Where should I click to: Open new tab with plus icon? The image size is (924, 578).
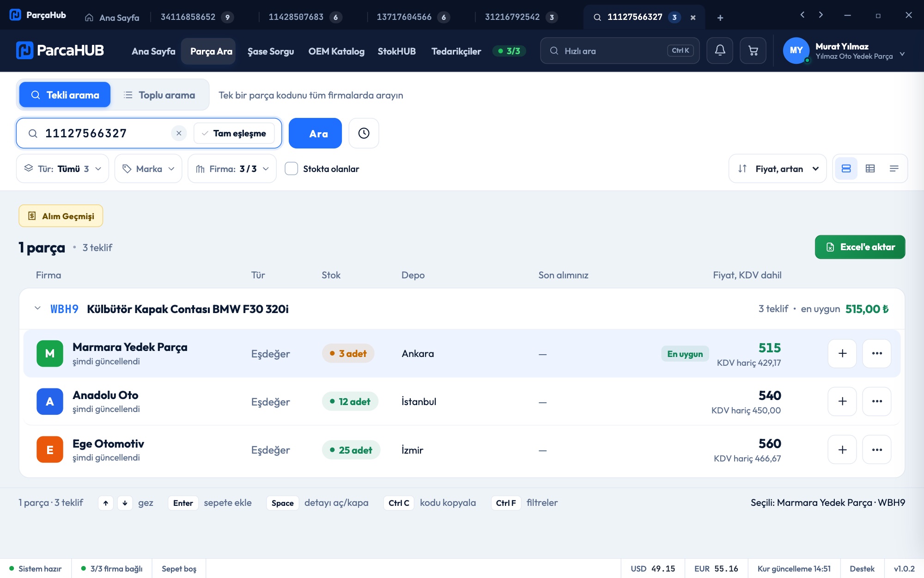(720, 18)
